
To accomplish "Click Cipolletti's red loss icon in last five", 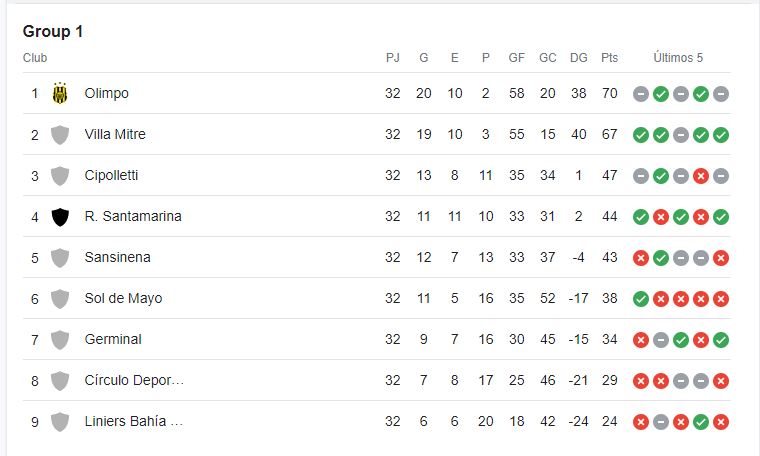I will 701,176.
